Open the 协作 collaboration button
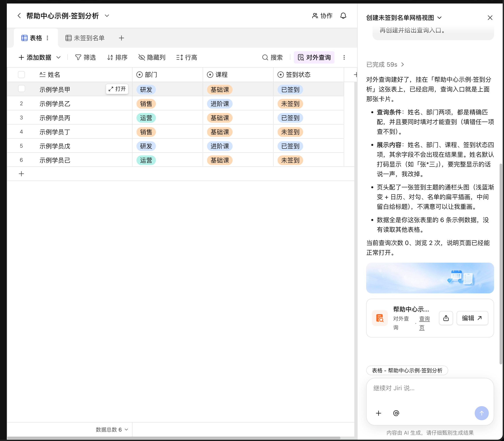The width and height of the screenshot is (504, 441). [x=322, y=16]
